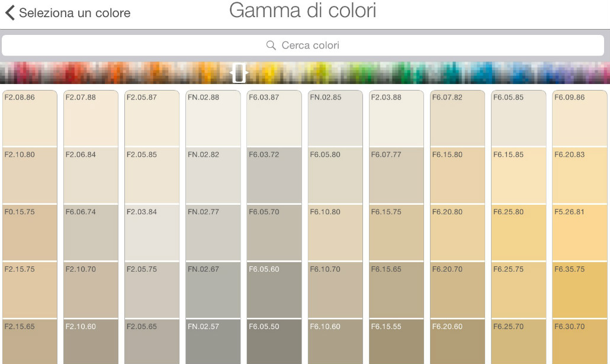Pick swatch F6.25.80

pos(518,233)
